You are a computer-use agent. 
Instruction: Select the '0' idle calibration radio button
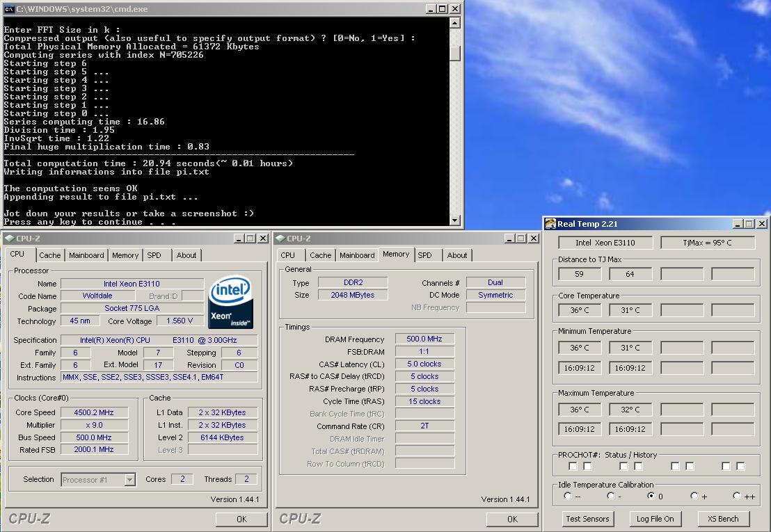tap(651, 496)
